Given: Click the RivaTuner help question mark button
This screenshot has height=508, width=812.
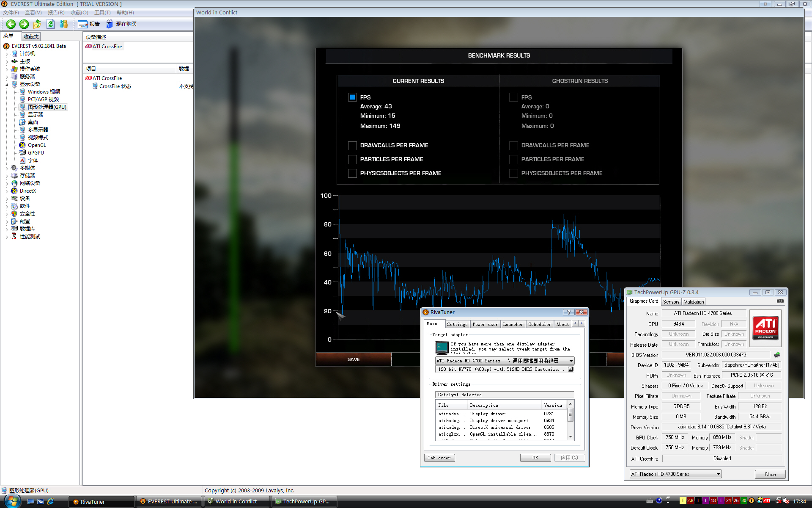Looking at the screenshot, I should pyautogui.click(x=568, y=312).
